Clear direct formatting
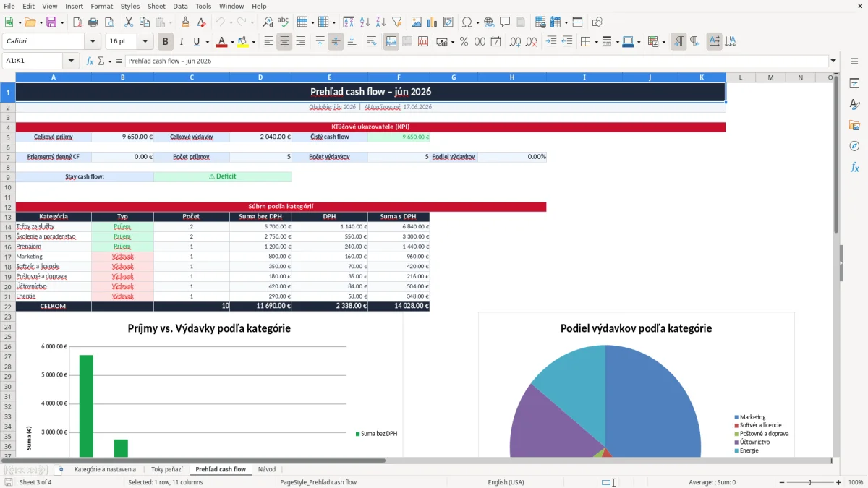Viewport: 868px width, 488px height. tap(201, 22)
